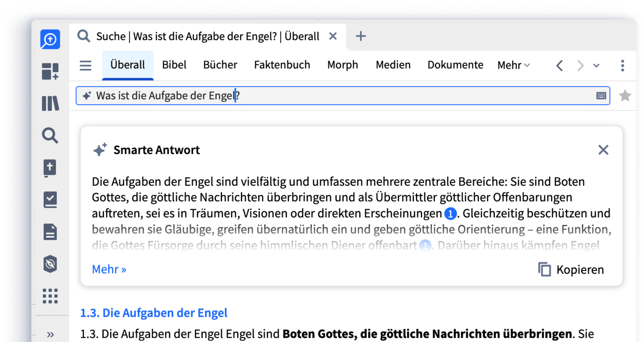This screenshot has width=644, height=342.
Task: Open the 1.3. Die Aufgaben der Engel result
Action: [x=154, y=313]
